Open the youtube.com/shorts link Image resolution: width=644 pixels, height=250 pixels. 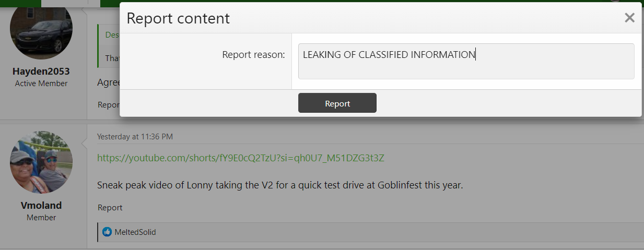(x=241, y=158)
